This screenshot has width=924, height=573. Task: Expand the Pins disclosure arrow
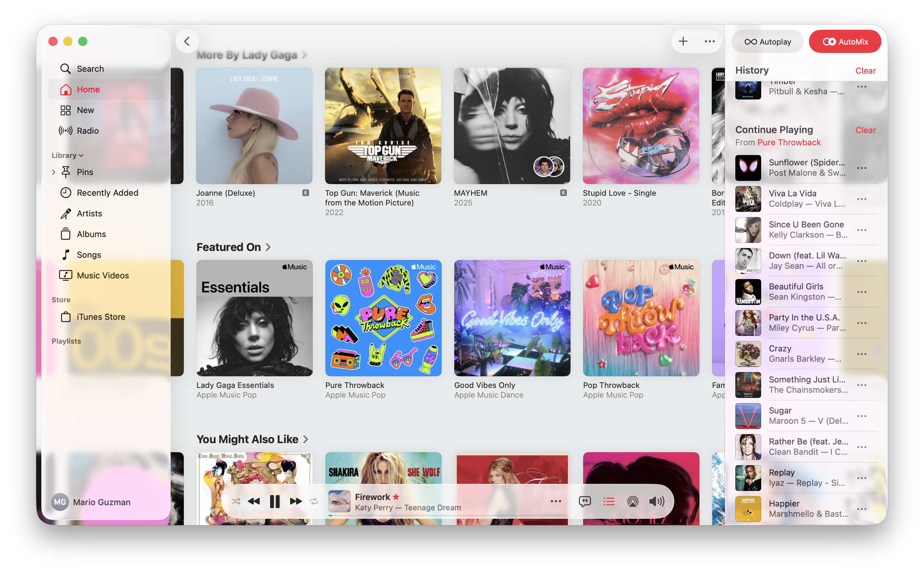[x=53, y=172]
